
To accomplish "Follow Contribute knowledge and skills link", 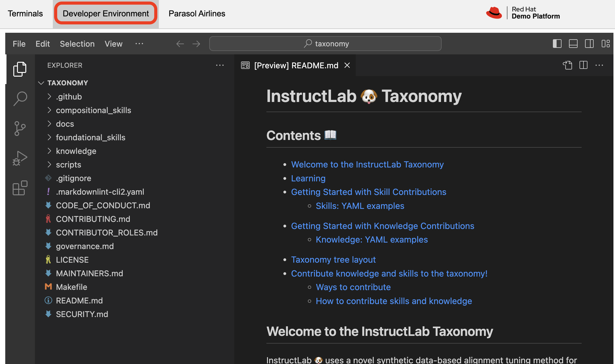I will [389, 273].
